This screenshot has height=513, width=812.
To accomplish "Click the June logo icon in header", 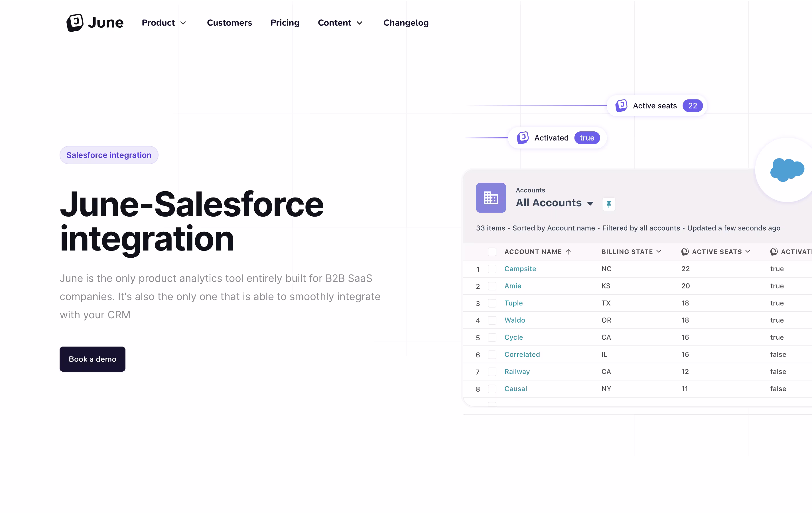I will [75, 23].
